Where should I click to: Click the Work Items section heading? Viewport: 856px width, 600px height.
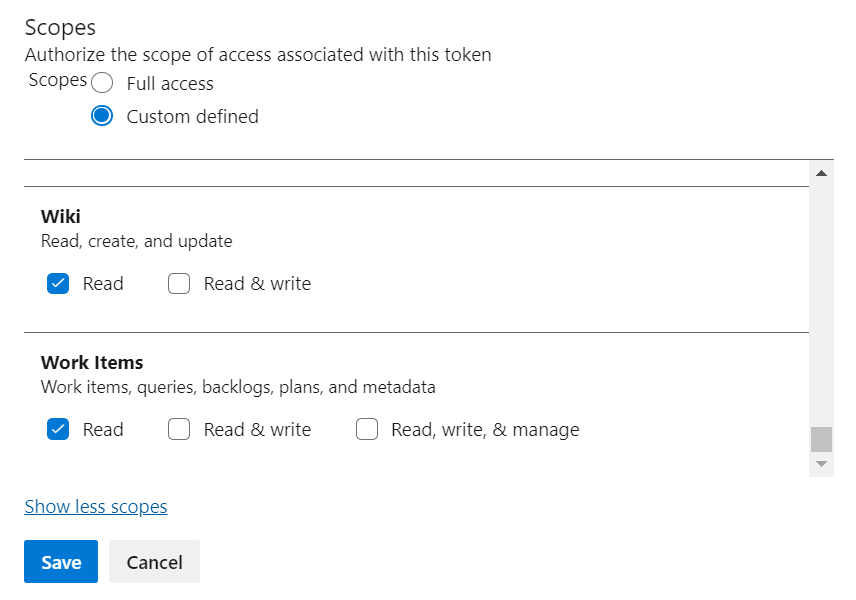pyautogui.click(x=92, y=363)
